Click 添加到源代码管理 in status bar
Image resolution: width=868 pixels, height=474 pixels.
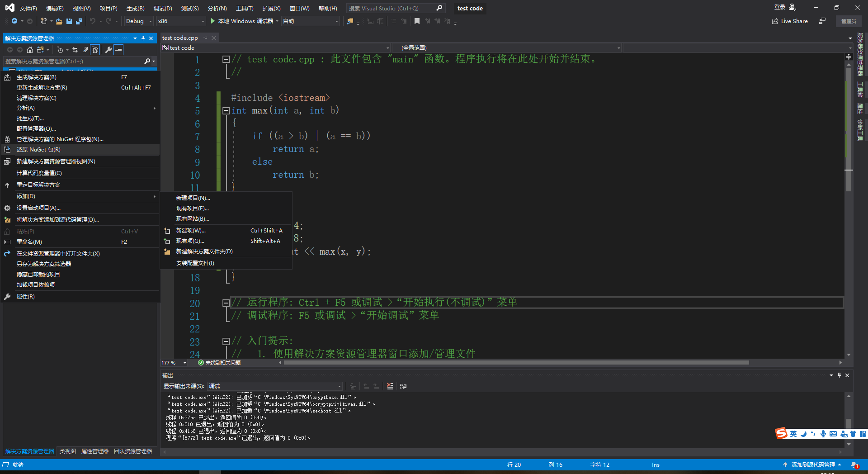tap(812, 465)
